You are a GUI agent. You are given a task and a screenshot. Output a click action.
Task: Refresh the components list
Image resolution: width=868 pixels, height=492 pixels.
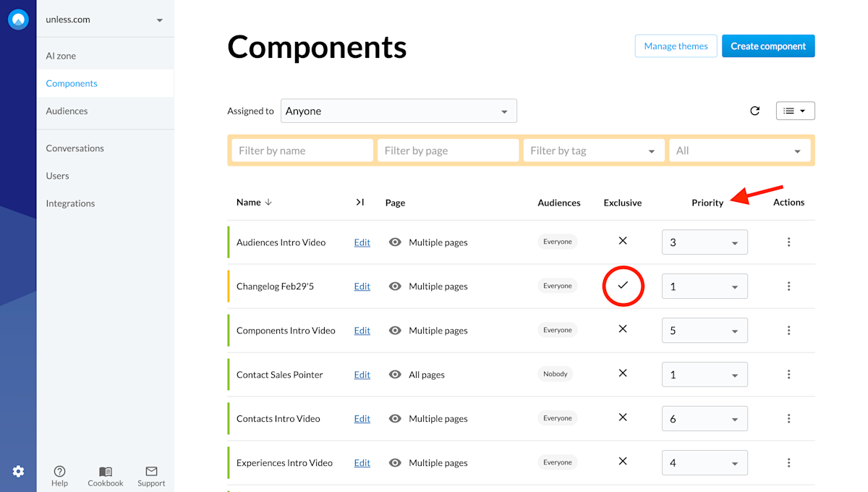[754, 111]
